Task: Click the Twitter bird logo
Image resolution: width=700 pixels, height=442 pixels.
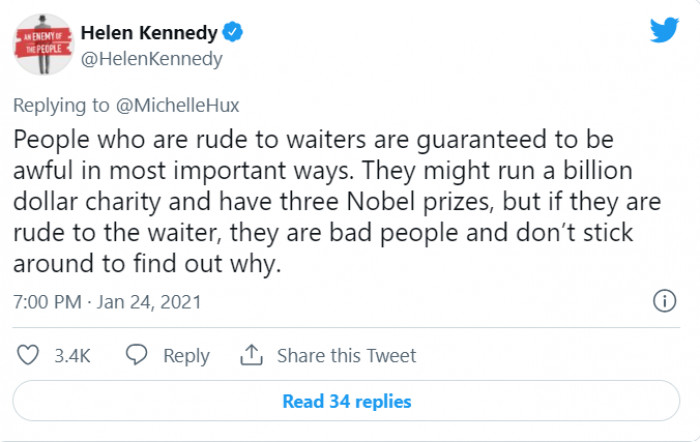Action: [x=663, y=31]
